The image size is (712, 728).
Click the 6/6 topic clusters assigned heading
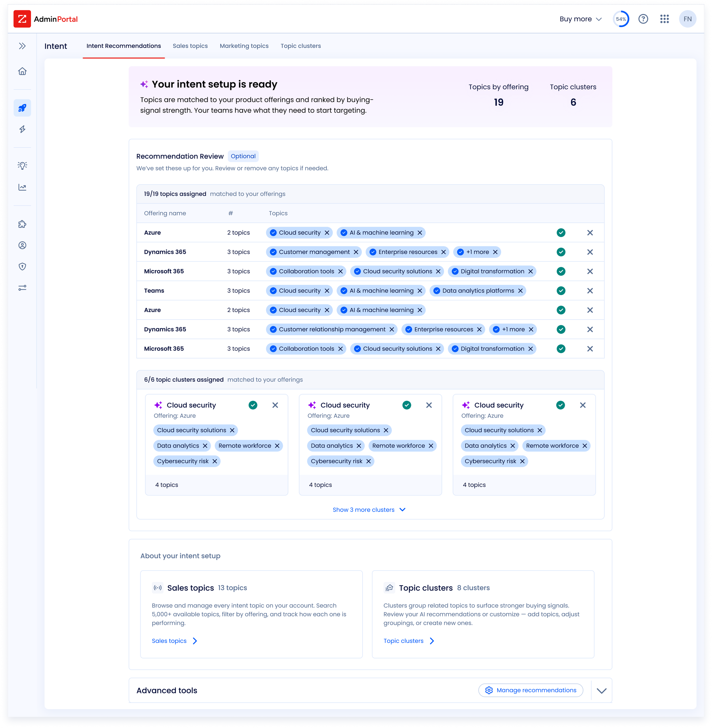tap(184, 380)
